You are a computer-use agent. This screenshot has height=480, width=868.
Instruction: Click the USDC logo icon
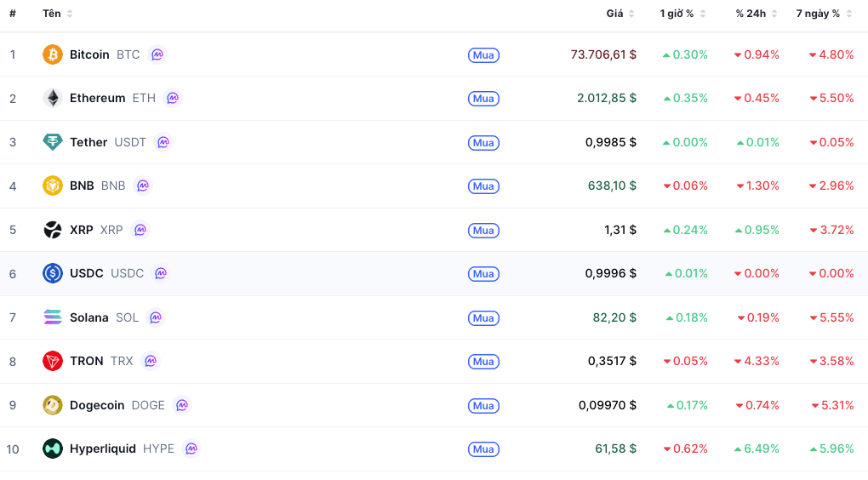(53, 273)
